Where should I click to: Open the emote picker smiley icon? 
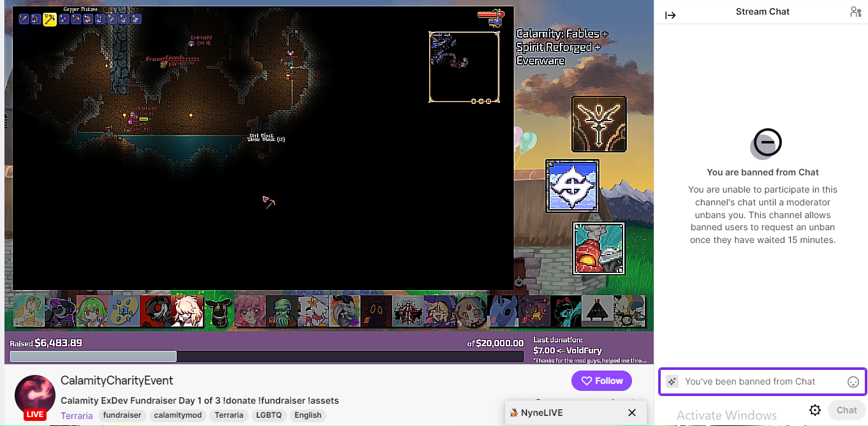click(853, 382)
